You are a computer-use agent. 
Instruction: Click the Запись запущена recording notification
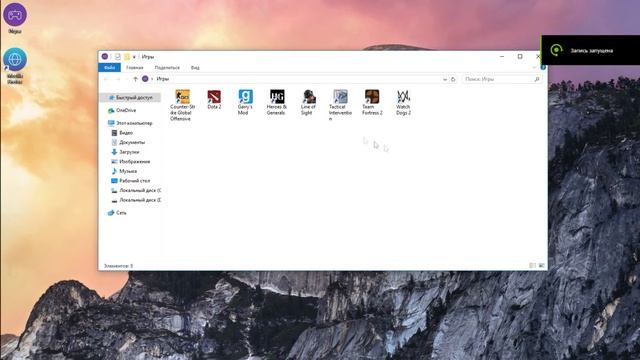[591, 50]
